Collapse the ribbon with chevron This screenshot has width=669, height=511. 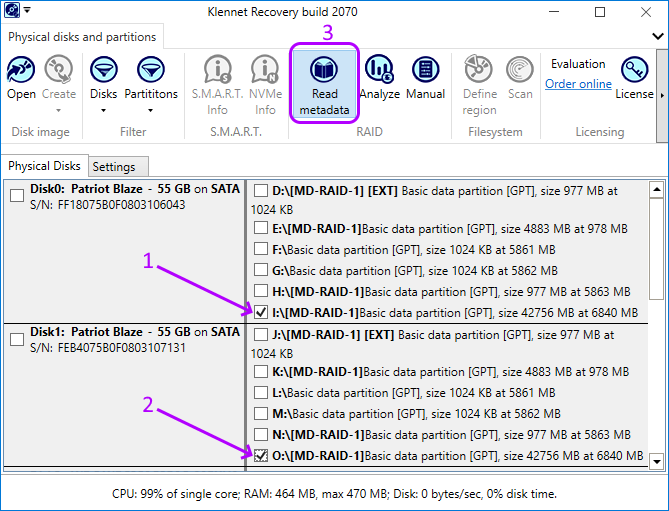(x=657, y=36)
